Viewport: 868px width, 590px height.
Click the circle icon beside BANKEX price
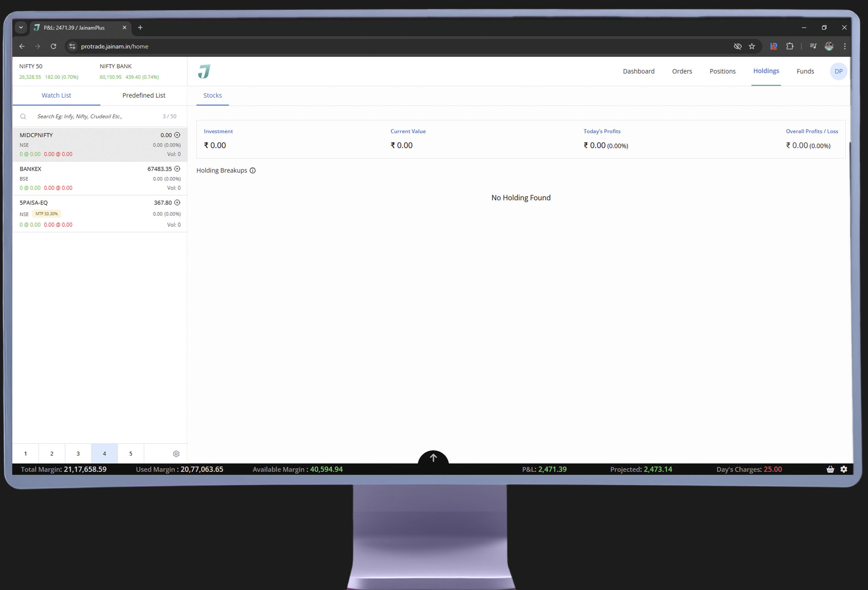(177, 169)
